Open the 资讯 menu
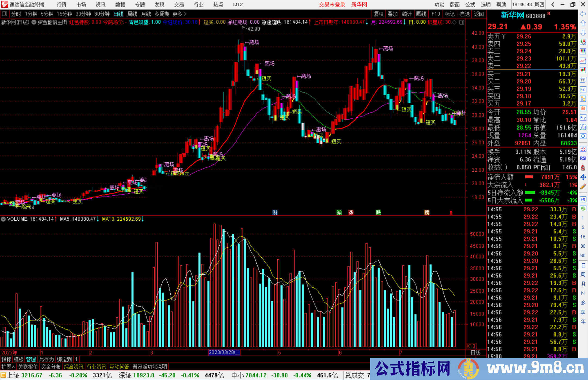The width and height of the screenshot is (588, 380). click(x=100, y=4)
